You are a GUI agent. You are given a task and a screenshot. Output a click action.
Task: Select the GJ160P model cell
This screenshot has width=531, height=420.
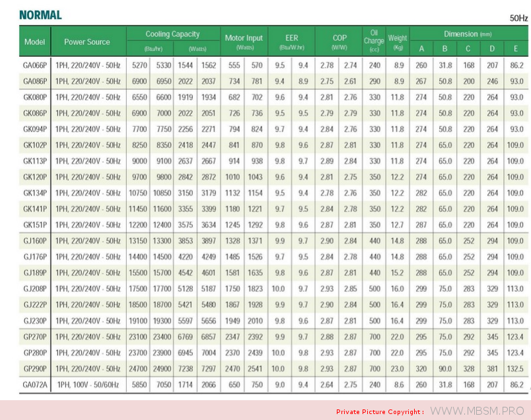tap(34, 240)
